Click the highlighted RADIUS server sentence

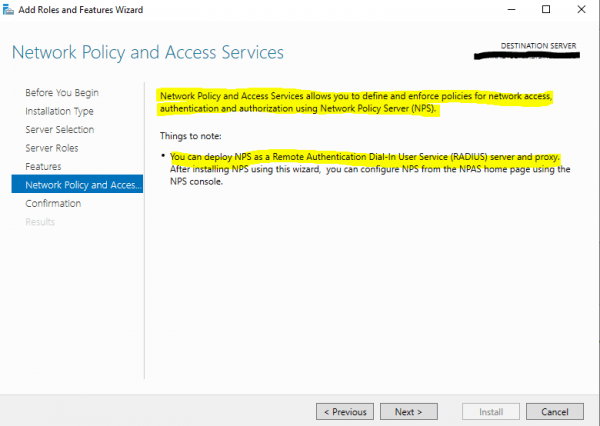pos(365,157)
